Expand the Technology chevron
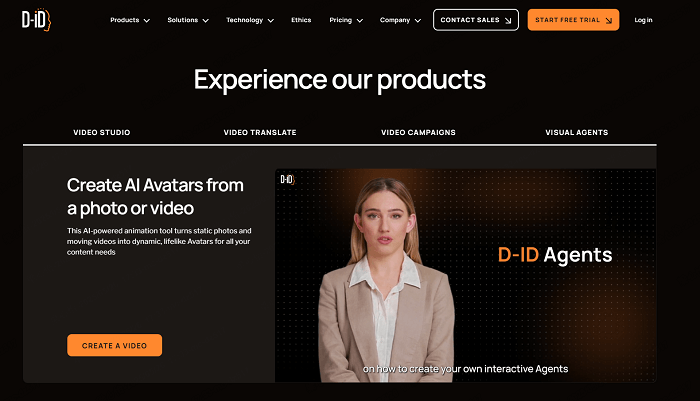The height and width of the screenshot is (401, 700). [271, 21]
